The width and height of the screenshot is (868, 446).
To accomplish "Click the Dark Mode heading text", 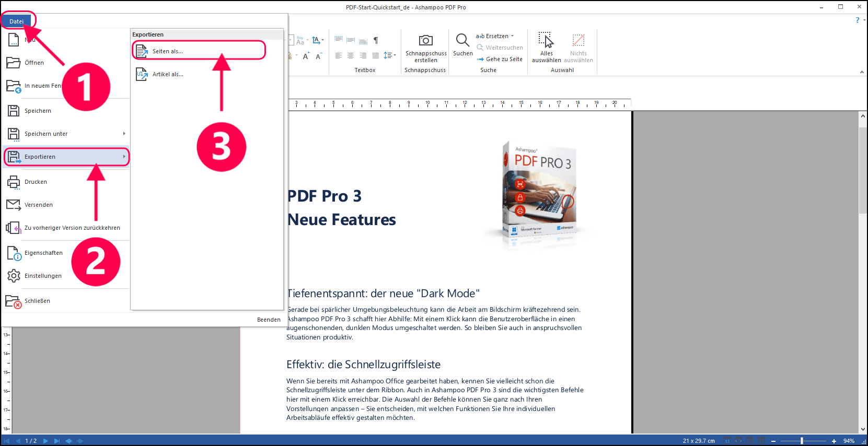I will pyautogui.click(x=383, y=294).
